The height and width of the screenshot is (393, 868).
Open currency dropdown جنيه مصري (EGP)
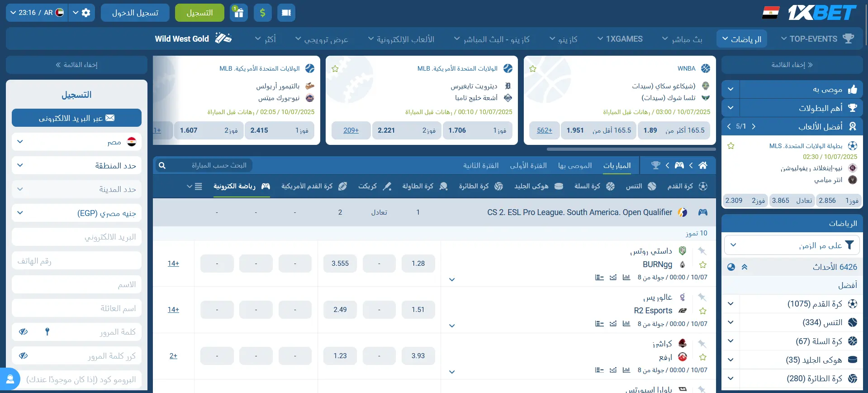[x=76, y=213]
